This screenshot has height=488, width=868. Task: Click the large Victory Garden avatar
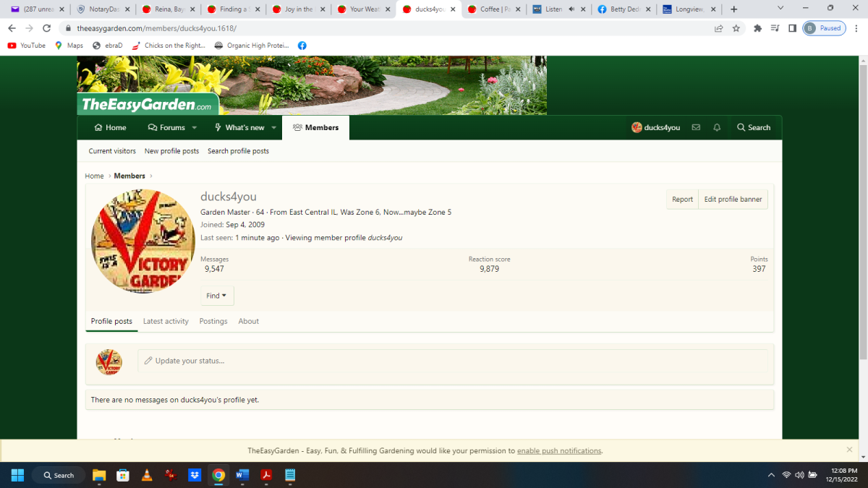[x=143, y=241]
